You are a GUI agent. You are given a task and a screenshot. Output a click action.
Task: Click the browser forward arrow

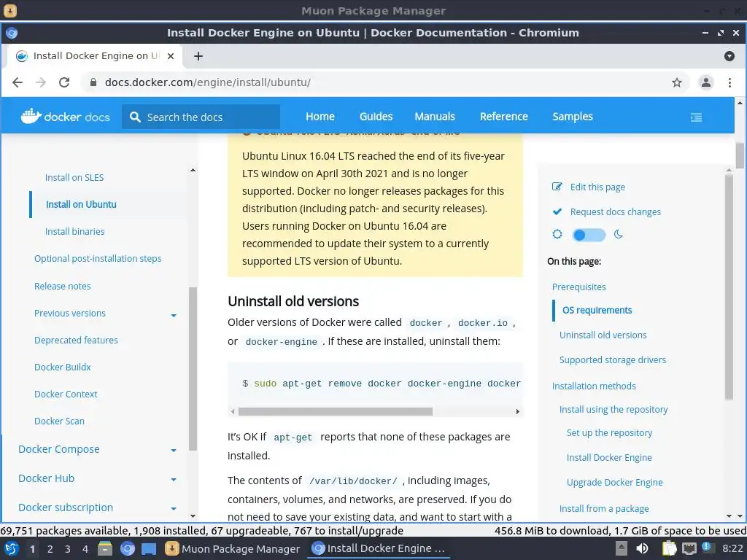pos(41,82)
